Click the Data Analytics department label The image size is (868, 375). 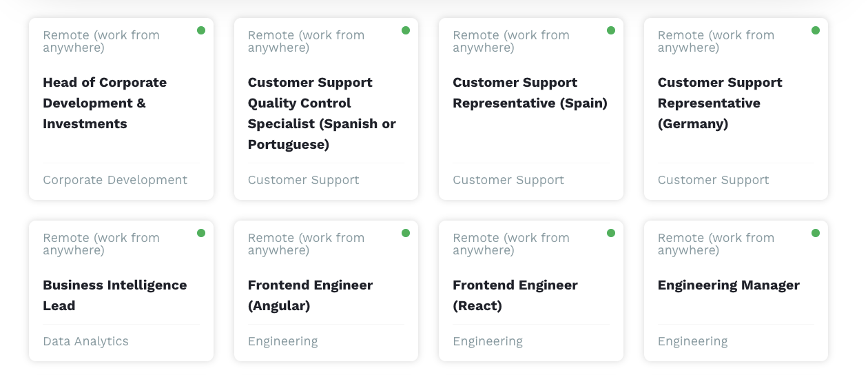(x=85, y=341)
